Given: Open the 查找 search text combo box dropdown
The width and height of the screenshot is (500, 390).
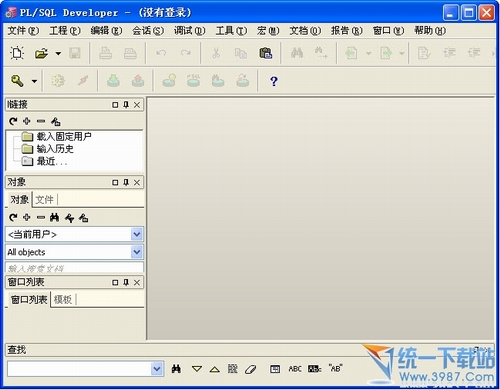Looking at the screenshot, I should point(157,369).
